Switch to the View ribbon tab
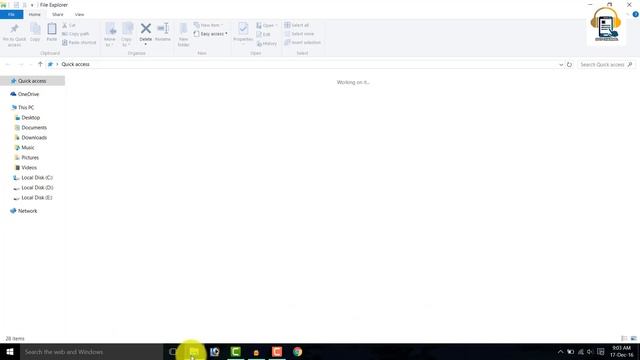The height and width of the screenshot is (360, 640). click(79, 14)
